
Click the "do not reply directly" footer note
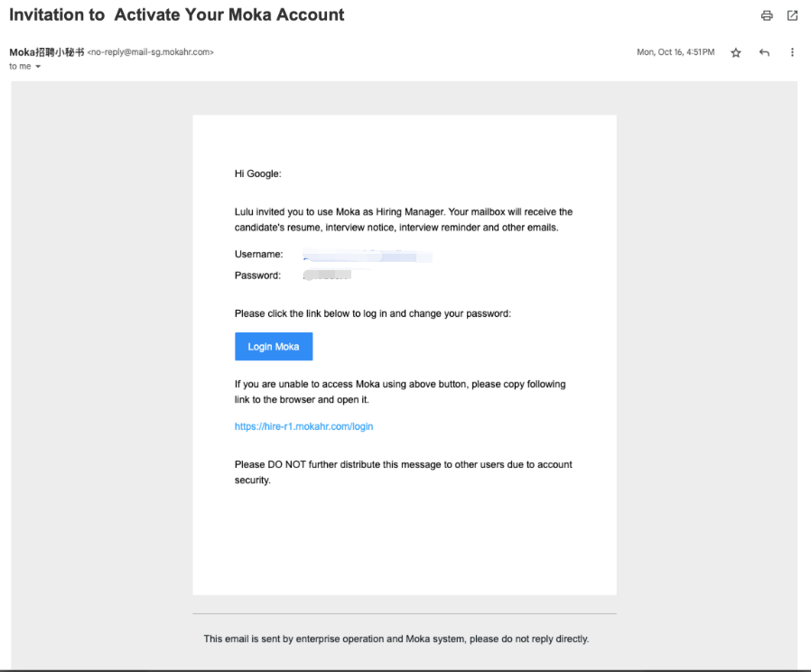click(x=396, y=639)
